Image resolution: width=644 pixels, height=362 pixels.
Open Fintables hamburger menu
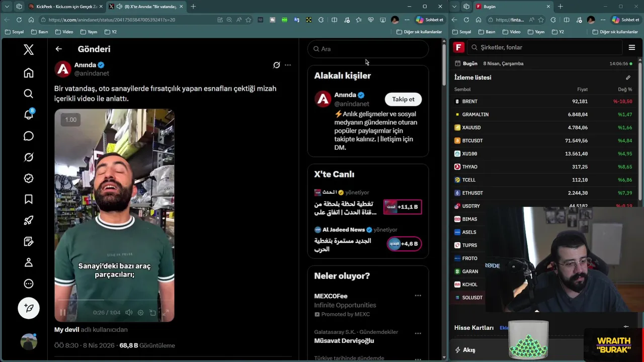[x=632, y=47]
